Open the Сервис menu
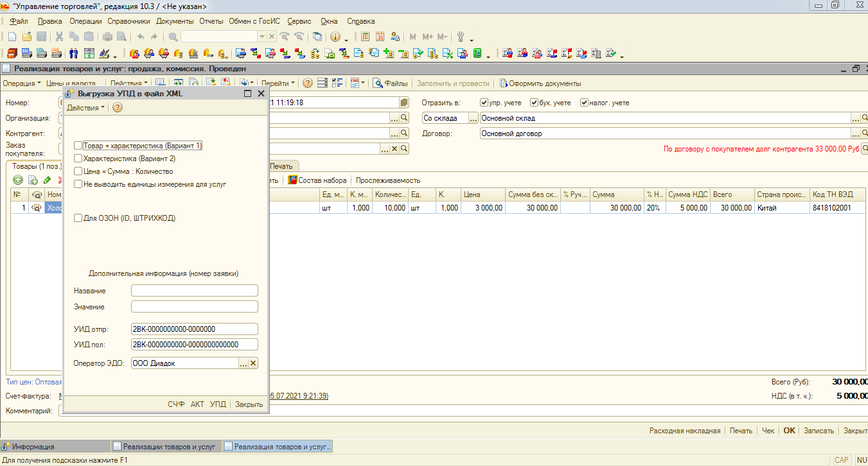Viewport: 868px width, 466px height. point(299,21)
